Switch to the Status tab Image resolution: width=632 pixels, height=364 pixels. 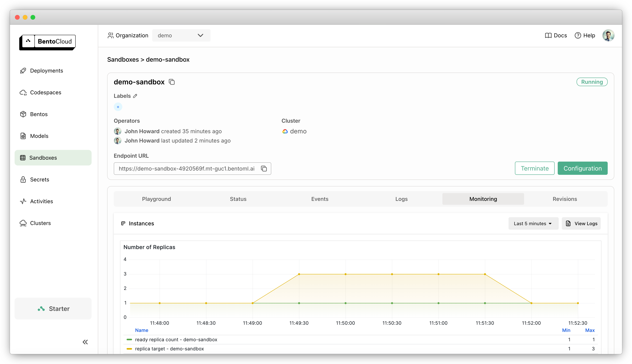[x=238, y=199]
